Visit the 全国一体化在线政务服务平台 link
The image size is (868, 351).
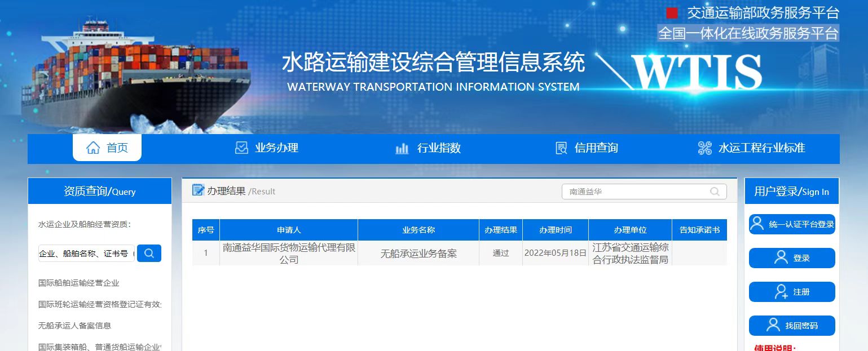(x=748, y=33)
